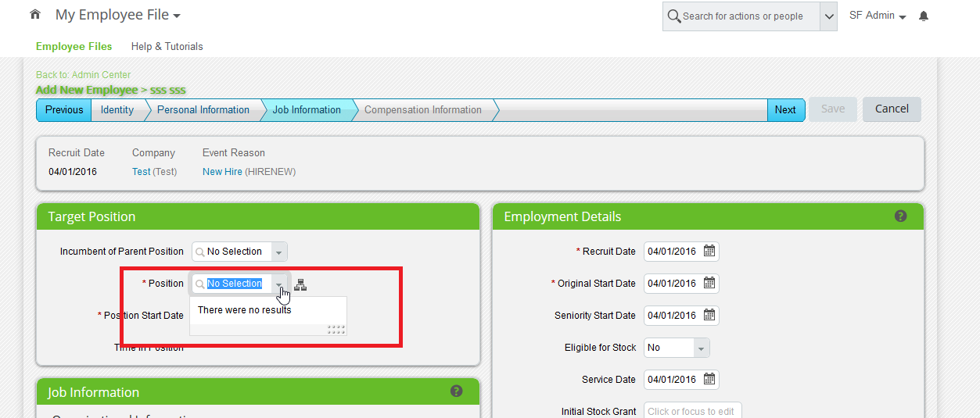The width and height of the screenshot is (980, 418).
Task: Click Job Information section title
Action: coord(94,392)
